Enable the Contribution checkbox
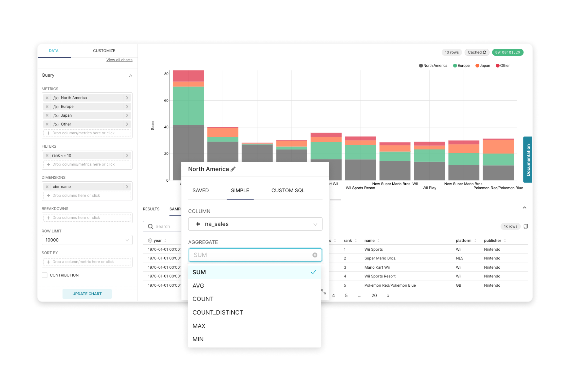Image resolution: width=588 pixels, height=368 pixels. pyautogui.click(x=44, y=275)
